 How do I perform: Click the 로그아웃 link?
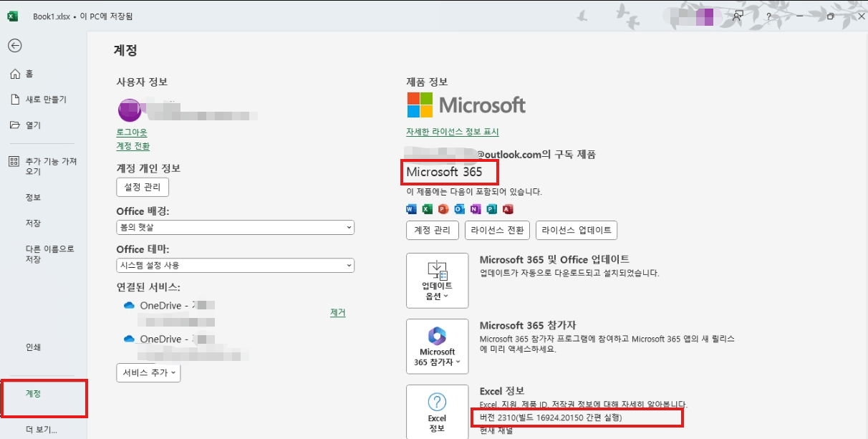(x=132, y=132)
